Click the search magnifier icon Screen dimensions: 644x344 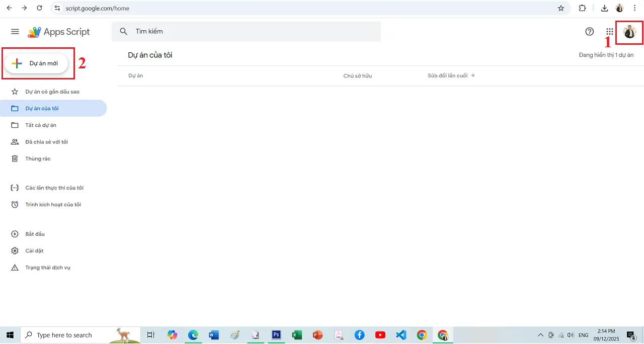[124, 32]
